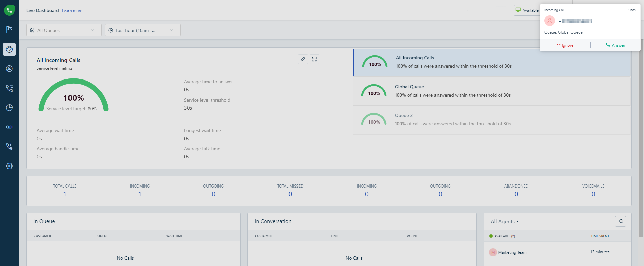Expand metrics card with fullscreen icon
Screen dimensions: 644x266
[314, 59]
